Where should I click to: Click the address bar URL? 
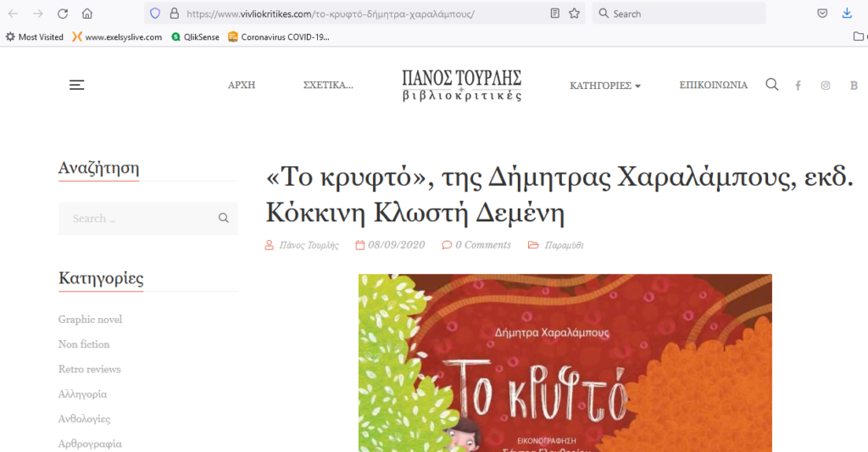[x=331, y=14]
